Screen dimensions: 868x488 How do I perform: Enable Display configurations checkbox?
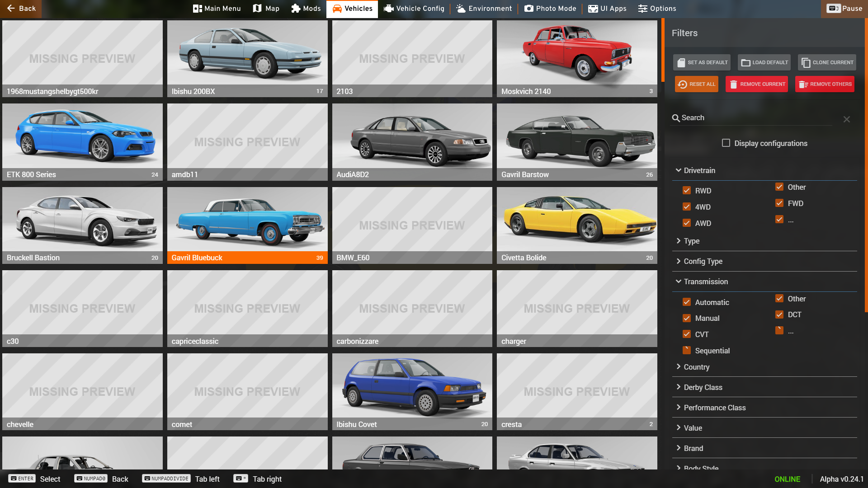coord(726,143)
